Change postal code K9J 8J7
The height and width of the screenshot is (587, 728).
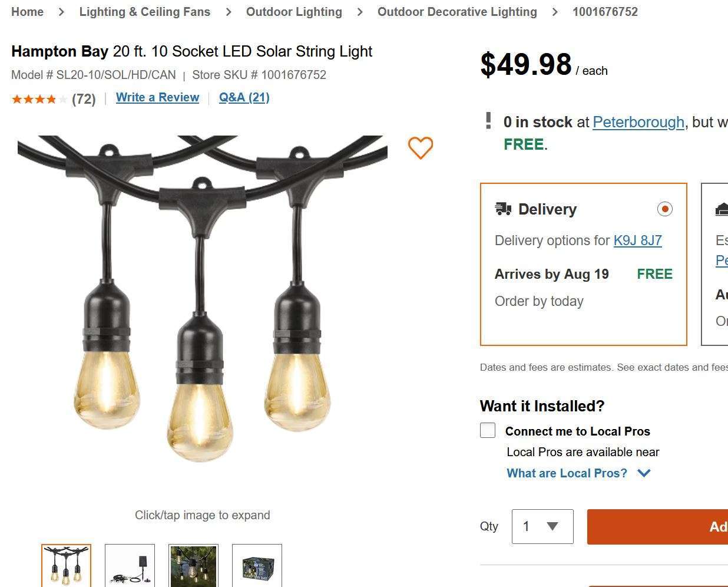[x=637, y=240]
